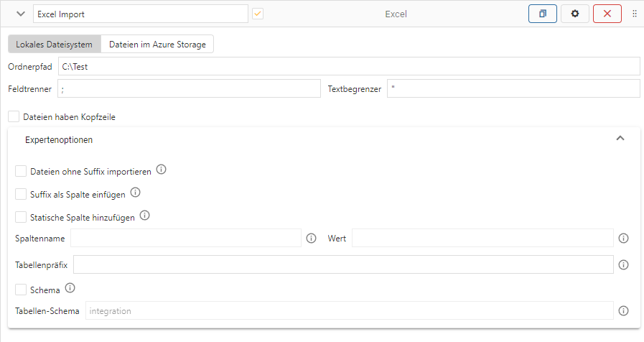644x342 pixels.
Task: Collapse the Expertenoptionen section
Action: 620,139
